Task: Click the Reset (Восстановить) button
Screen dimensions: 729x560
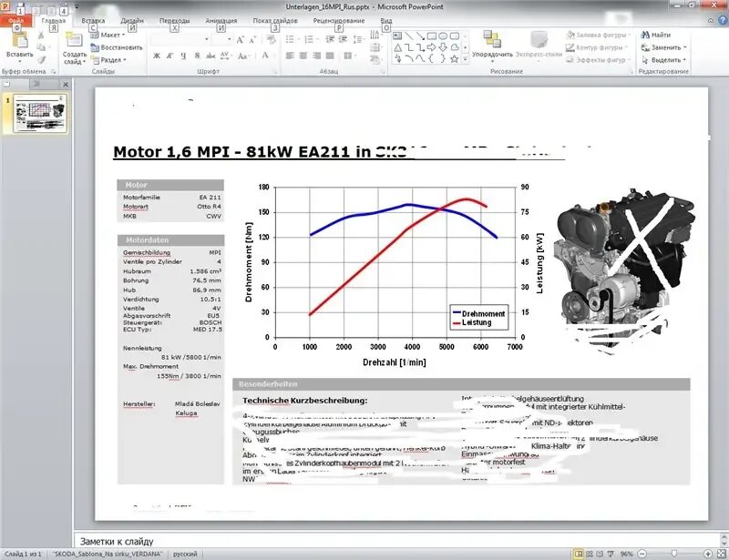Action: tap(117, 47)
